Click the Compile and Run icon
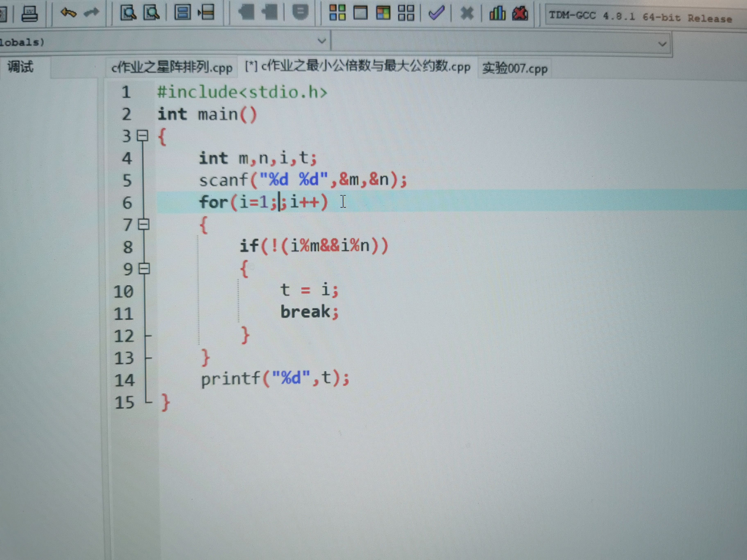Image resolution: width=747 pixels, height=560 pixels. tap(383, 13)
